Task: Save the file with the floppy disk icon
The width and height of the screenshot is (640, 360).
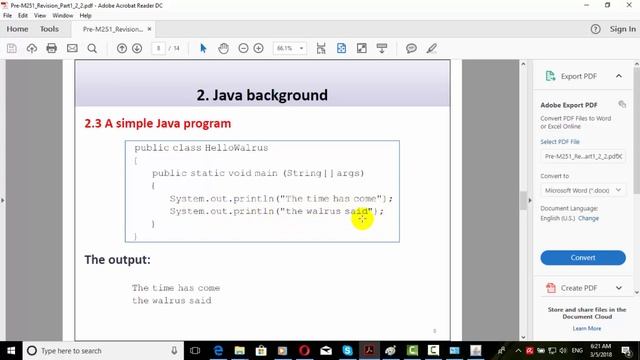Action: click(12, 48)
